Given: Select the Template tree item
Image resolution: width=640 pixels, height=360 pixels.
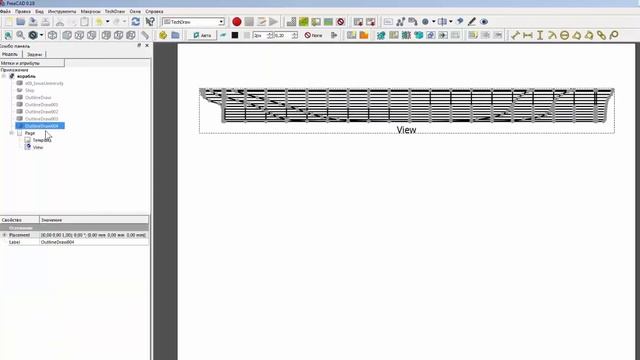Looking at the screenshot, I should coord(41,140).
